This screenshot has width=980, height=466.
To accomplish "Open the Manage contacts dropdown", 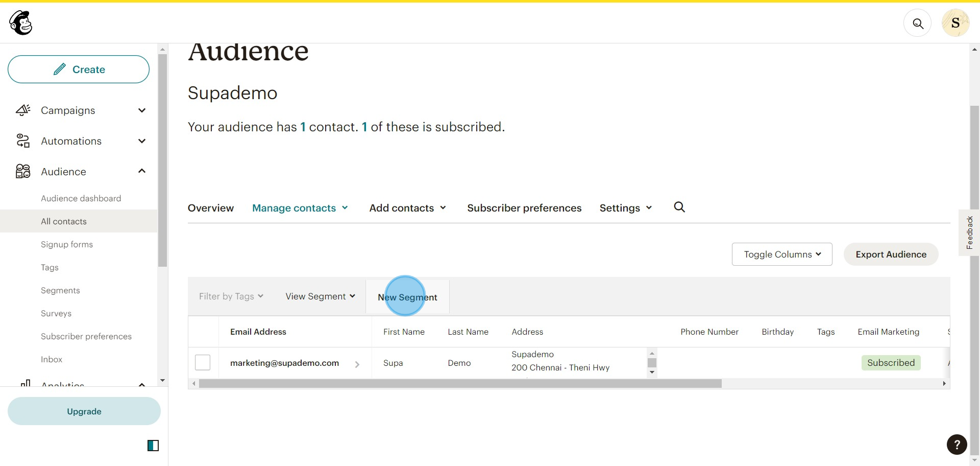I will pyautogui.click(x=300, y=208).
